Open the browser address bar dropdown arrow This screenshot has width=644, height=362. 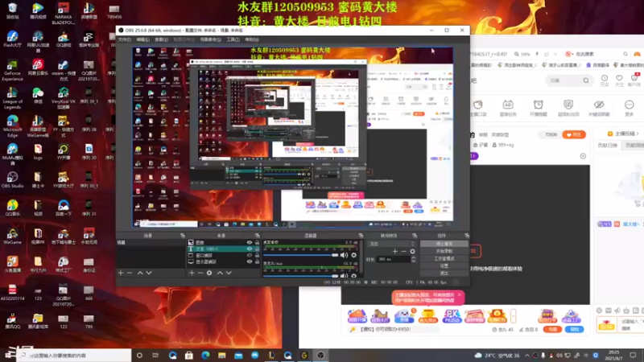tap(555, 54)
